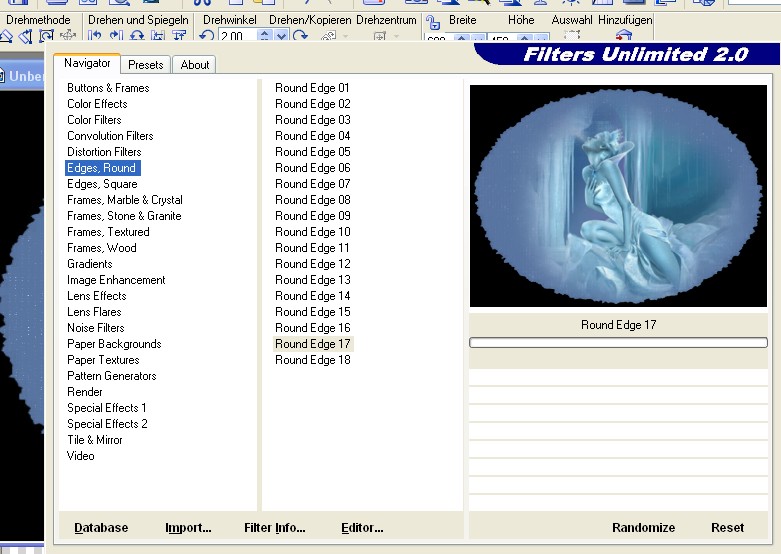This screenshot has height=554, width=781.
Task: Choose Convolution Filters in category list
Action: click(110, 136)
